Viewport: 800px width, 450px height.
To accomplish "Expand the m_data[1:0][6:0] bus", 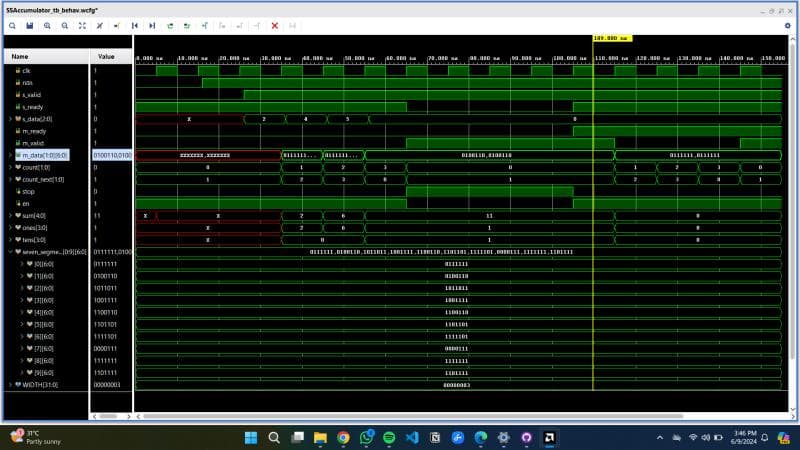I will [x=10, y=155].
